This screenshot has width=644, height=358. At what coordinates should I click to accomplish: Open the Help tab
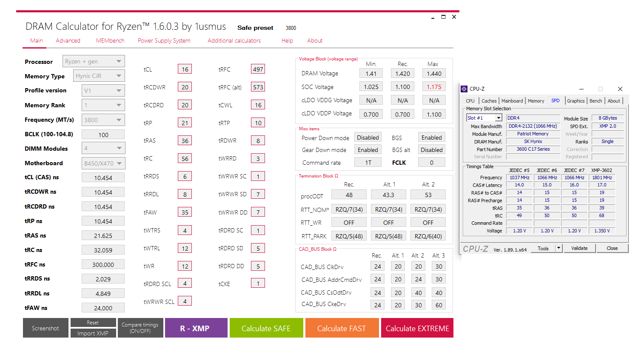click(287, 40)
